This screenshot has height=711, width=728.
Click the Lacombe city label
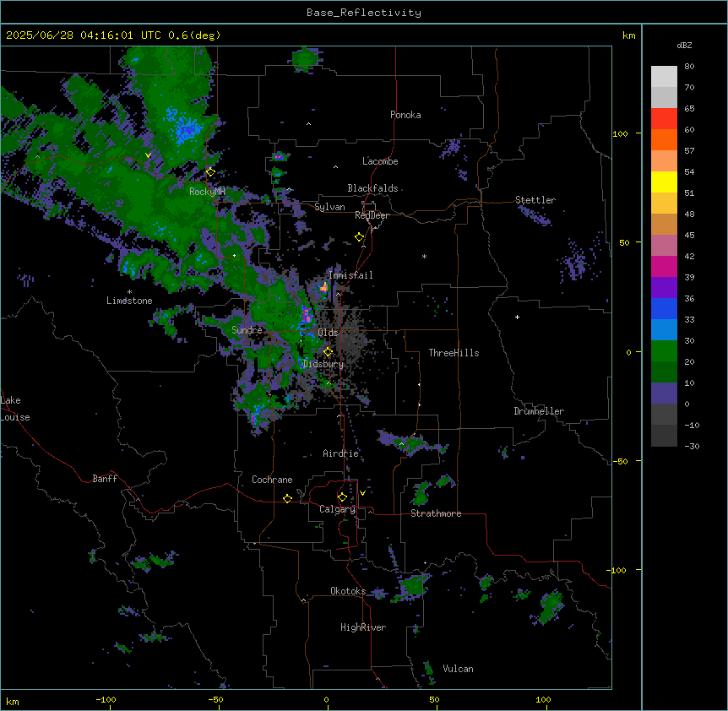[380, 161]
